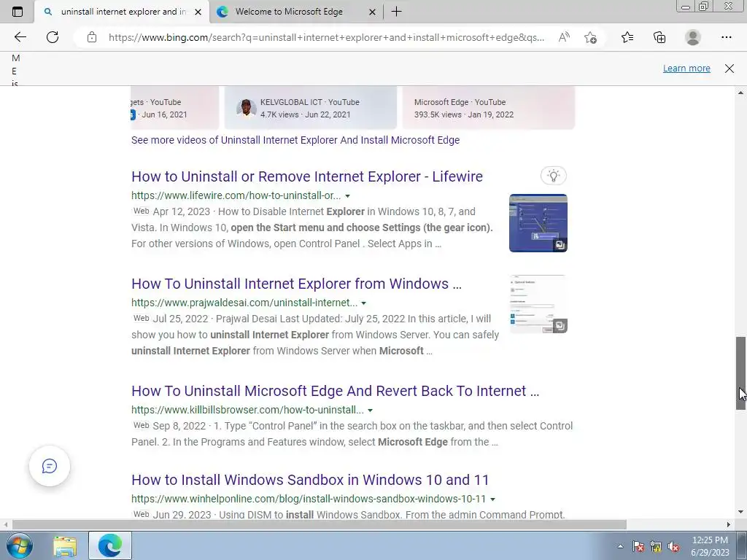Screen dimensions: 747x560
Task: Click the Learn more link
Action: pyautogui.click(x=686, y=68)
